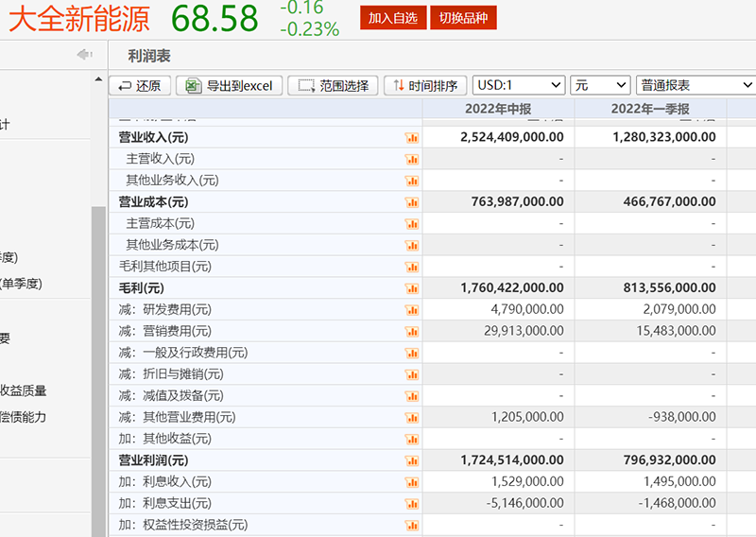
Task: Toggle 时间排序 sort order
Action: point(425,85)
